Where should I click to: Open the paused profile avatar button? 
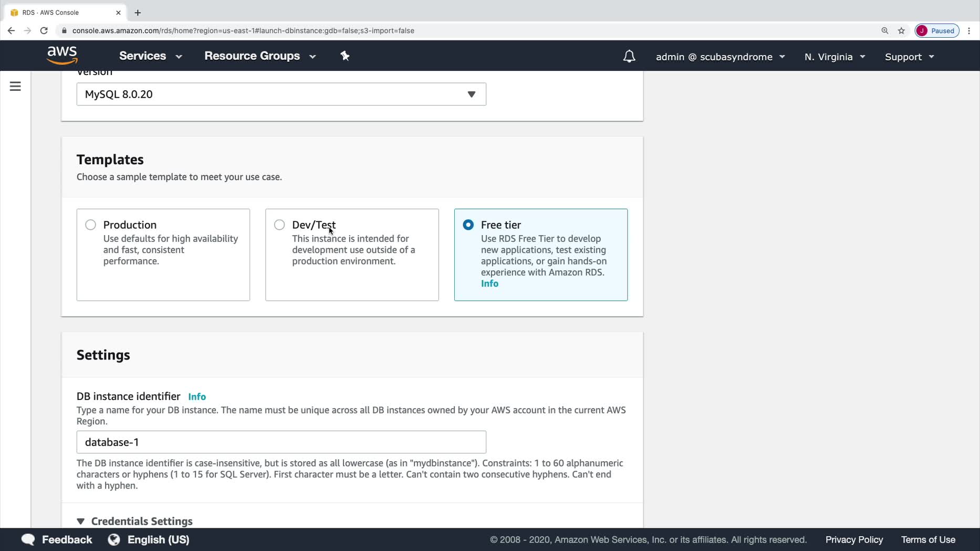(937, 30)
